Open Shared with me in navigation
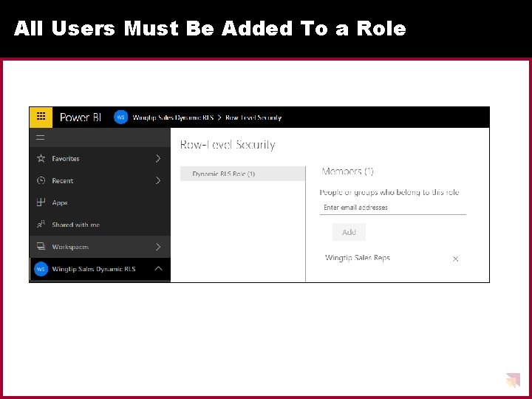The width and height of the screenshot is (532, 399). click(x=100, y=225)
